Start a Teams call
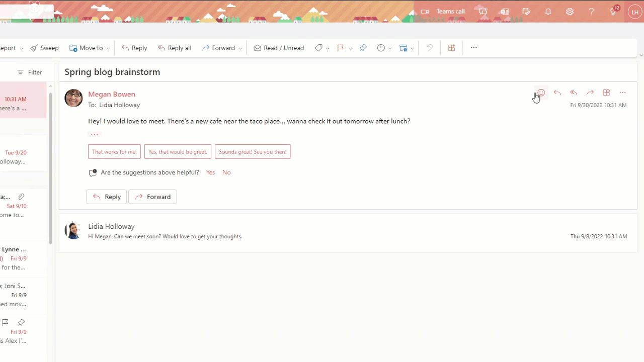This screenshot has height=362, width=644. pos(443,12)
